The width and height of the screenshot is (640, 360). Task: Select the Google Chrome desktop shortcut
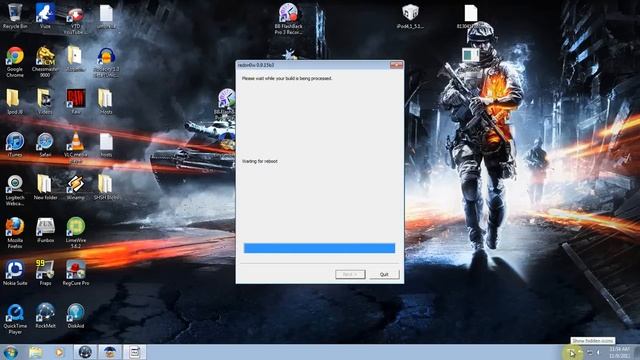click(15, 62)
